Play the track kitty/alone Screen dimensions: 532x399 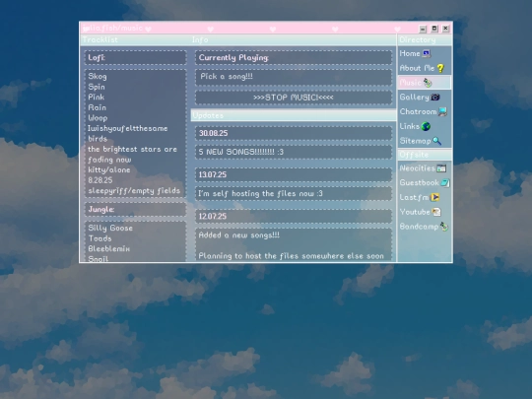tap(109, 170)
